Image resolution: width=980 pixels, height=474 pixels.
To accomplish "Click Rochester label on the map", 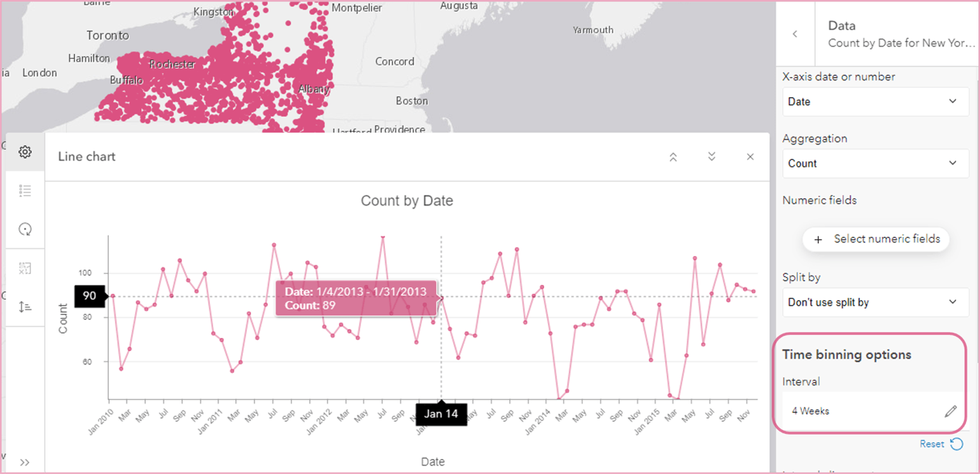I will click(x=173, y=64).
